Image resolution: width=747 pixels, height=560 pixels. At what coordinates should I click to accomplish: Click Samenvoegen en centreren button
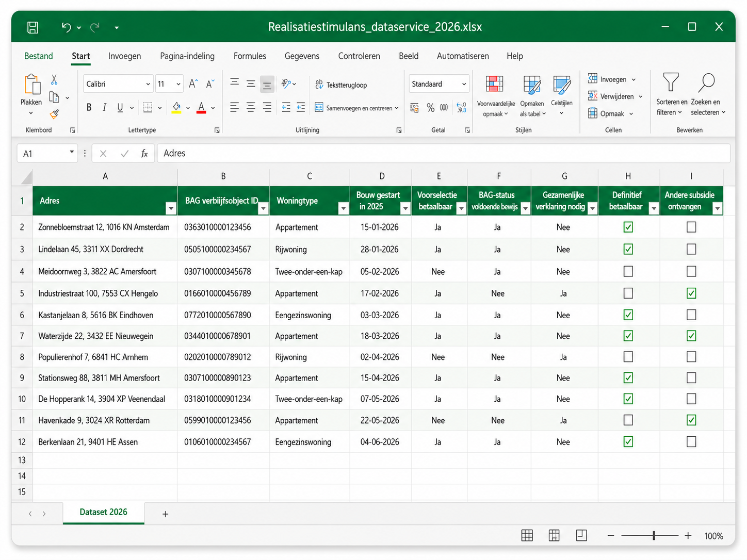point(356,108)
